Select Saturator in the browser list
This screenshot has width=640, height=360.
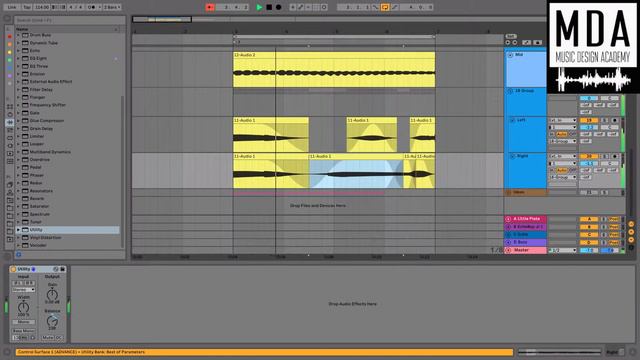coord(39,206)
